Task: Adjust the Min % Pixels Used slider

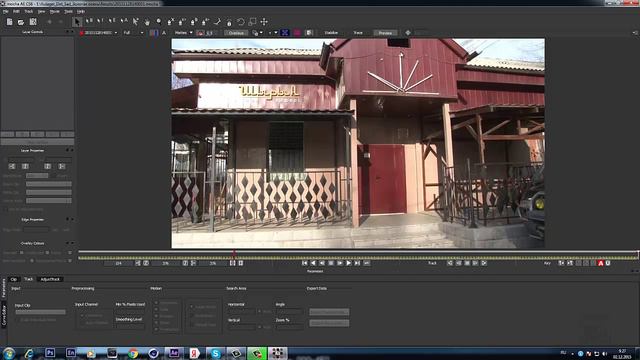Action: pos(130,312)
